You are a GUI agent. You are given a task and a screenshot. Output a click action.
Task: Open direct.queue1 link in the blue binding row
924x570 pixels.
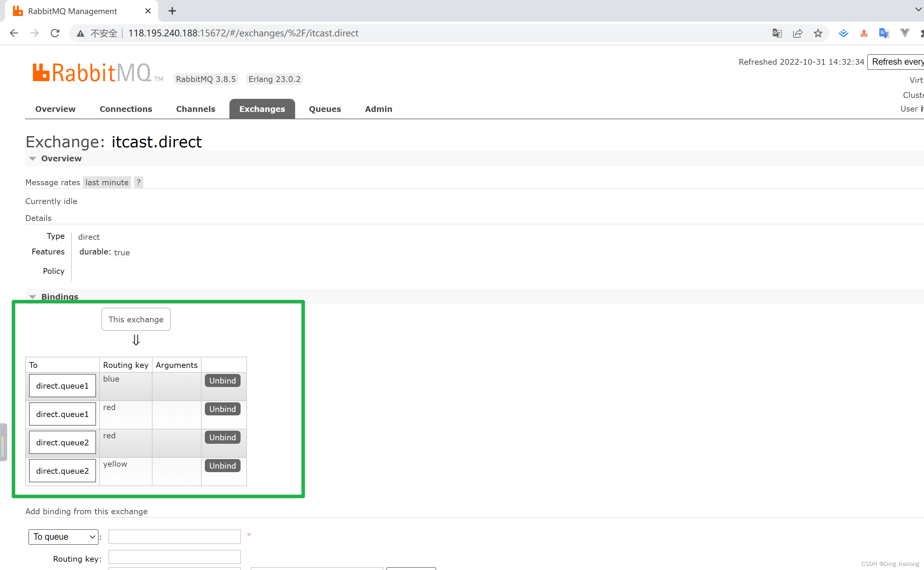point(63,386)
